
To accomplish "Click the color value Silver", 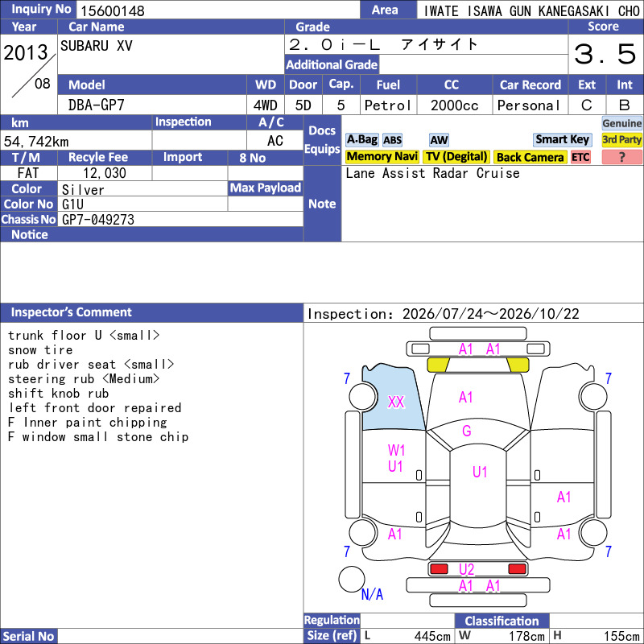I will (83, 190).
